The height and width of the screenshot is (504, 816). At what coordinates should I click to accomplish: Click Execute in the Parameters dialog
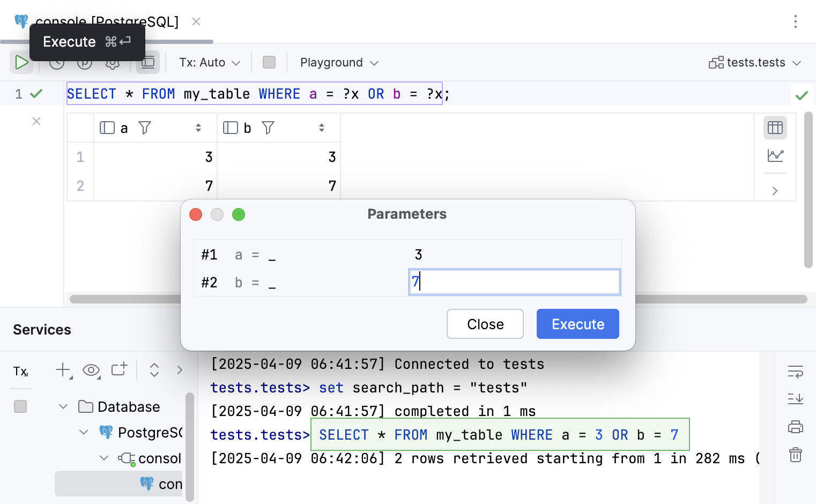[x=577, y=324]
